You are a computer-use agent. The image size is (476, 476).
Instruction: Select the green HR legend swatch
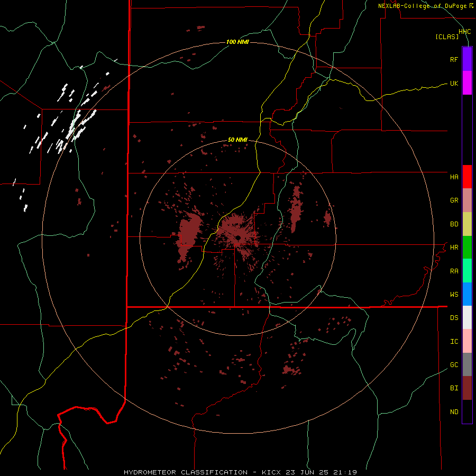(467, 248)
